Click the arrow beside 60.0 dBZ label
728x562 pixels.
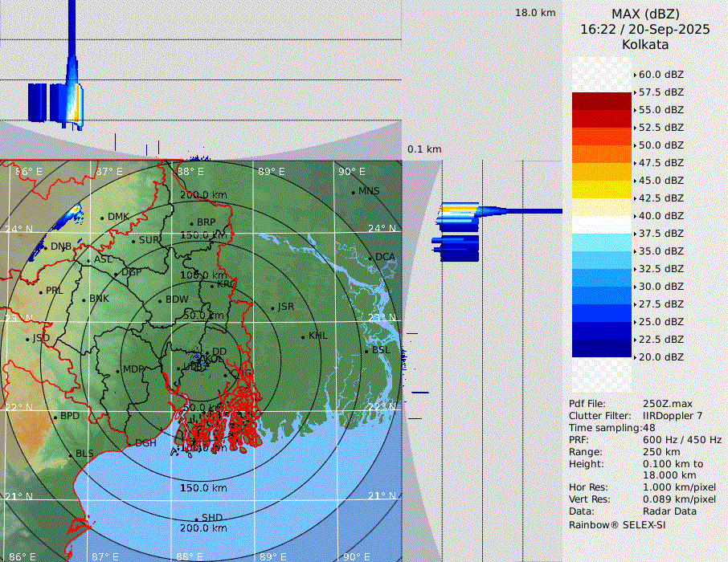tap(635, 75)
